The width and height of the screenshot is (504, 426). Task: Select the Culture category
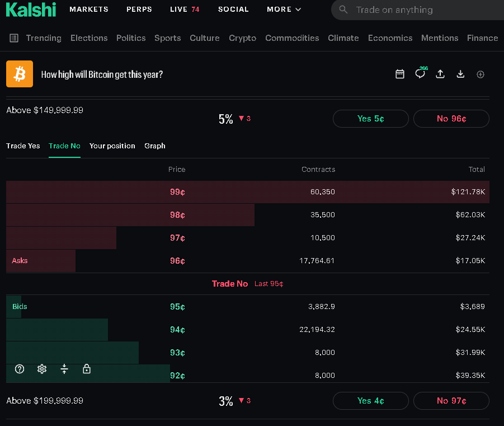click(205, 38)
